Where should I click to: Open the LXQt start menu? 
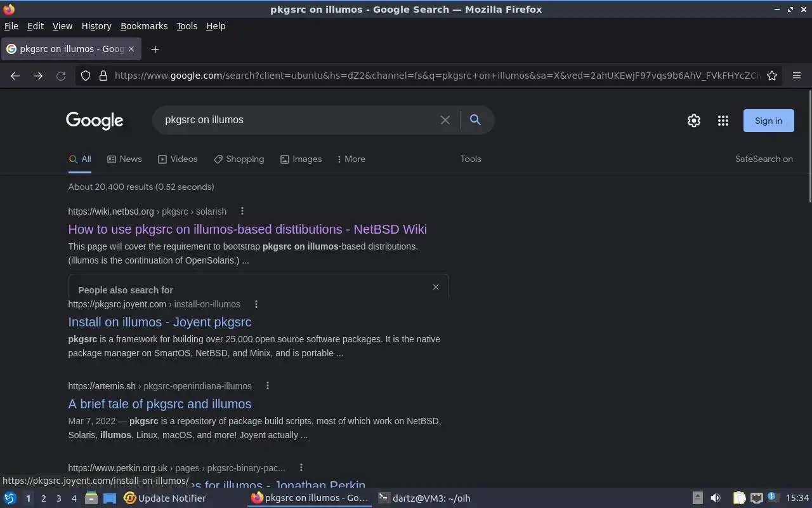pos(10,498)
